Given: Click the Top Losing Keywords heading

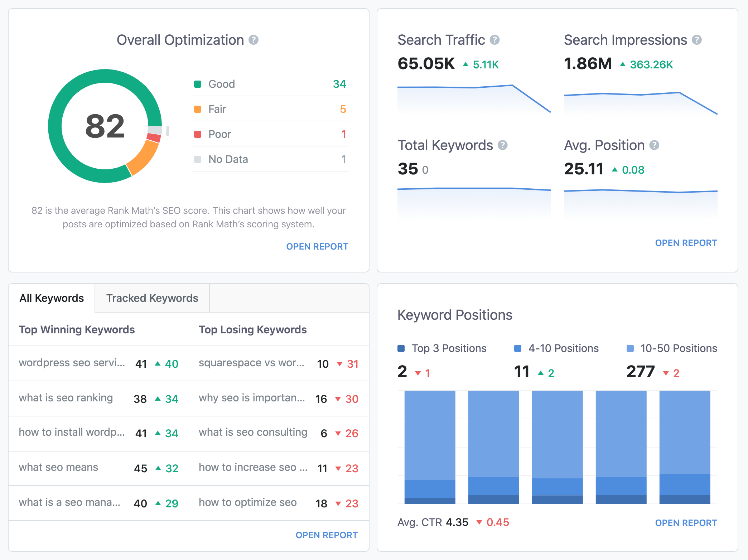Looking at the screenshot, I should point(253,330).
